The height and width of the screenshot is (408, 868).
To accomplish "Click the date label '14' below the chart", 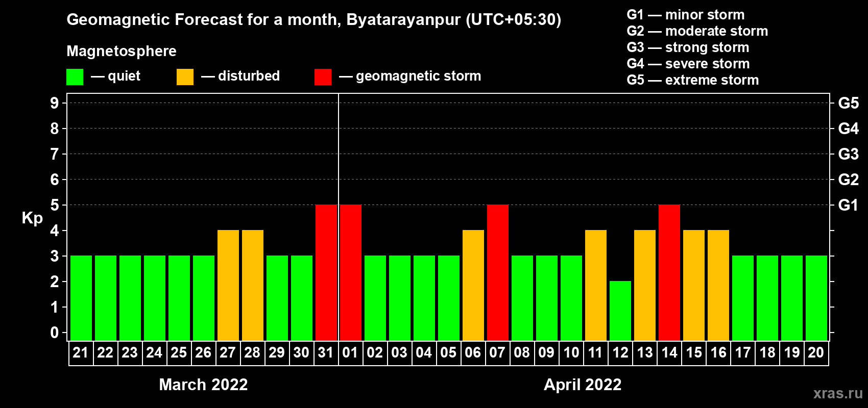I will pos(669,352).
